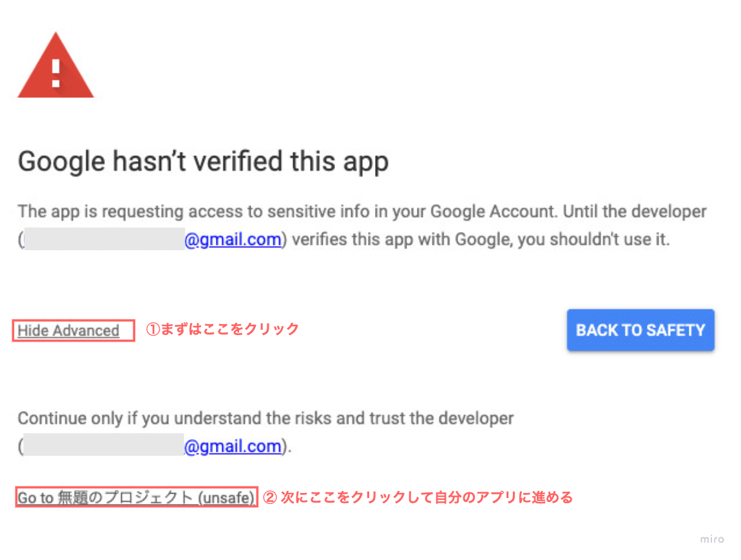741x560 pixels.
Task: Collapse details via the Hide Advanced link
Action: [68, 331]
